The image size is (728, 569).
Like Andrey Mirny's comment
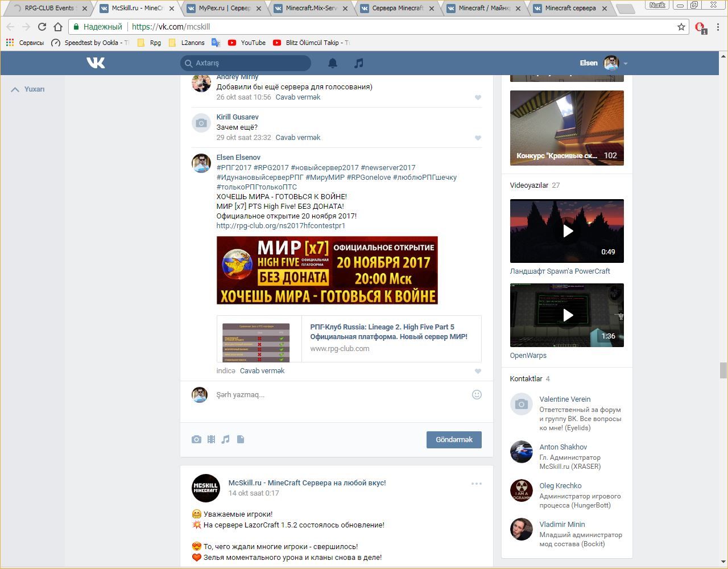click(478, 97)
